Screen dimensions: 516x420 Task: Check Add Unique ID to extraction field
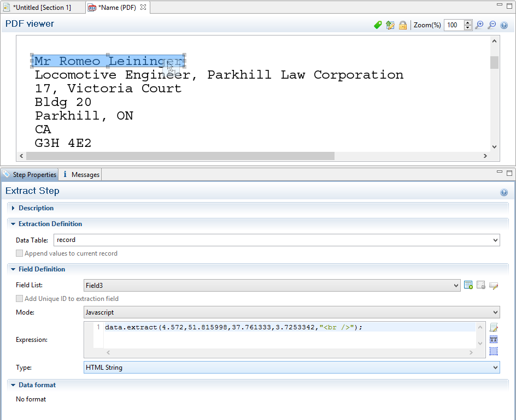pyautogui.click(x=20, y=299)
